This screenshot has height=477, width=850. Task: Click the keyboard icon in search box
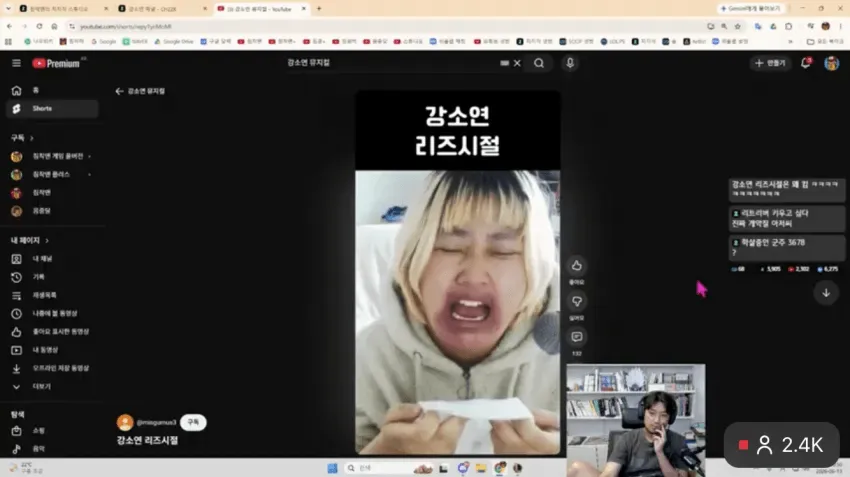505,63
